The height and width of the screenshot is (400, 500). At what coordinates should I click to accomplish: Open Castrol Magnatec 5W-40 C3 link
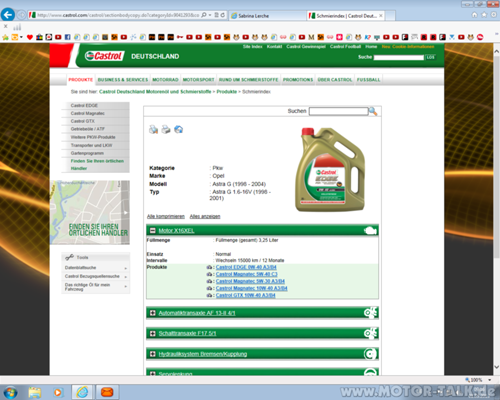[x=246, y=274]
